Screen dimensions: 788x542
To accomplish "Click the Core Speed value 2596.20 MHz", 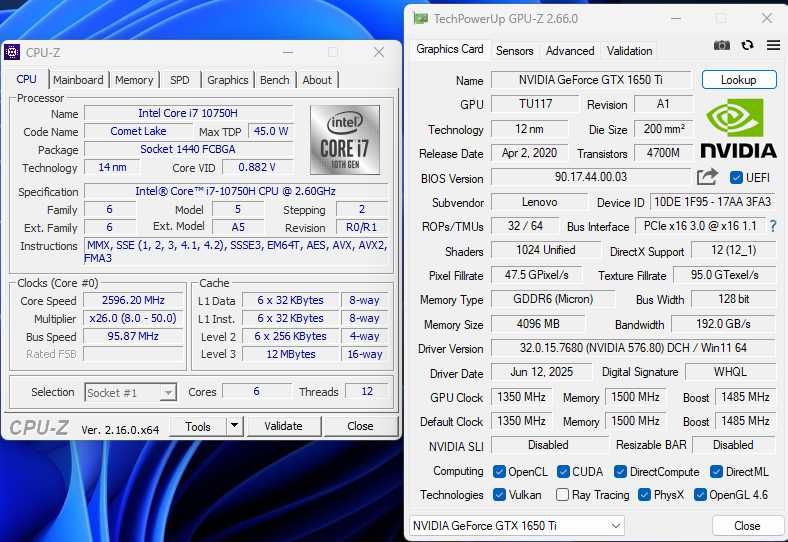I will coord(133,300).
